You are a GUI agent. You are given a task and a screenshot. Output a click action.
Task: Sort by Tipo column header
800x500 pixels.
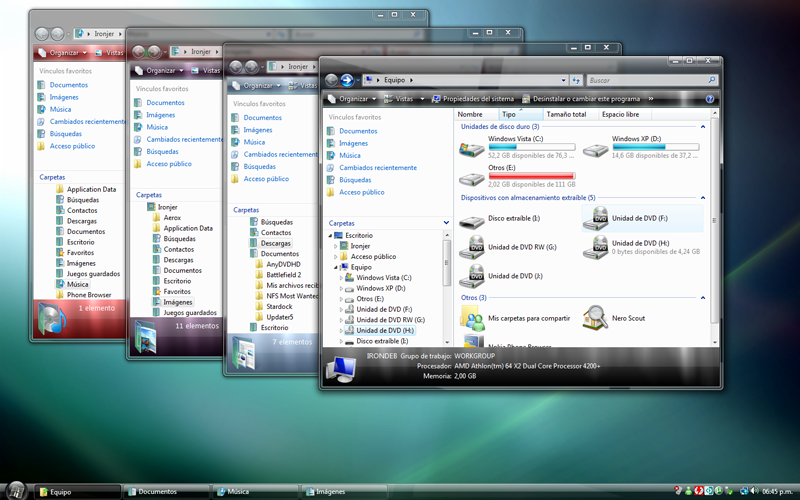pos(520,114)
